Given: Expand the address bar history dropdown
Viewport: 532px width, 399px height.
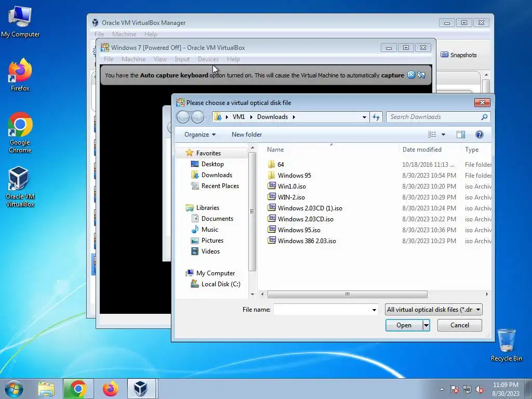Looking at the screenshot, I should pyautogui.click(x=364, y=117).
